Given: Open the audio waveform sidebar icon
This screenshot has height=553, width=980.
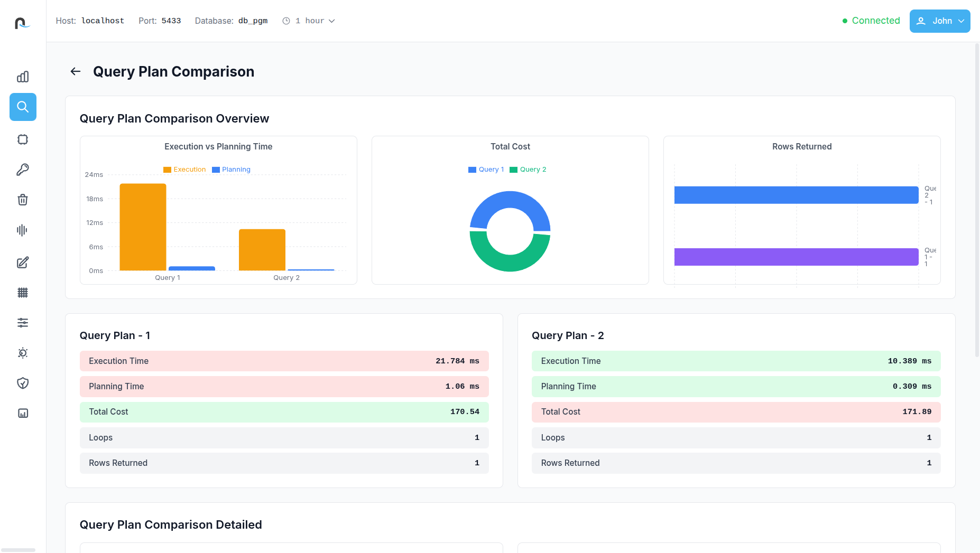Looking at the screenshot, I should (23, 230).
